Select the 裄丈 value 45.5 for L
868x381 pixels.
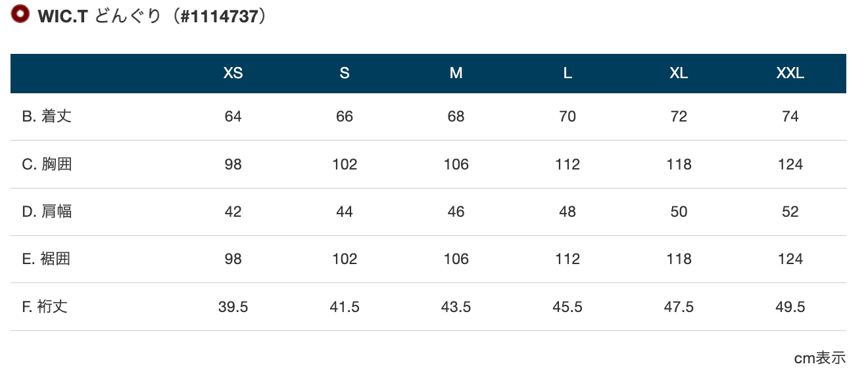click(567, 307)
